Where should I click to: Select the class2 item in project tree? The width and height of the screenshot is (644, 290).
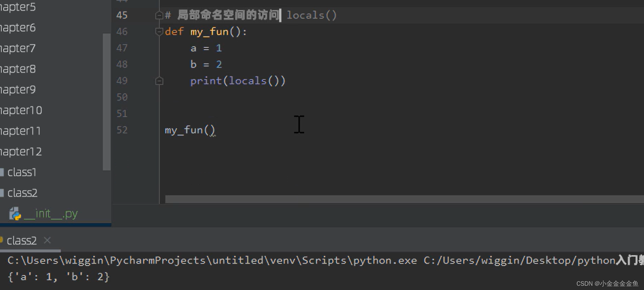22,193
